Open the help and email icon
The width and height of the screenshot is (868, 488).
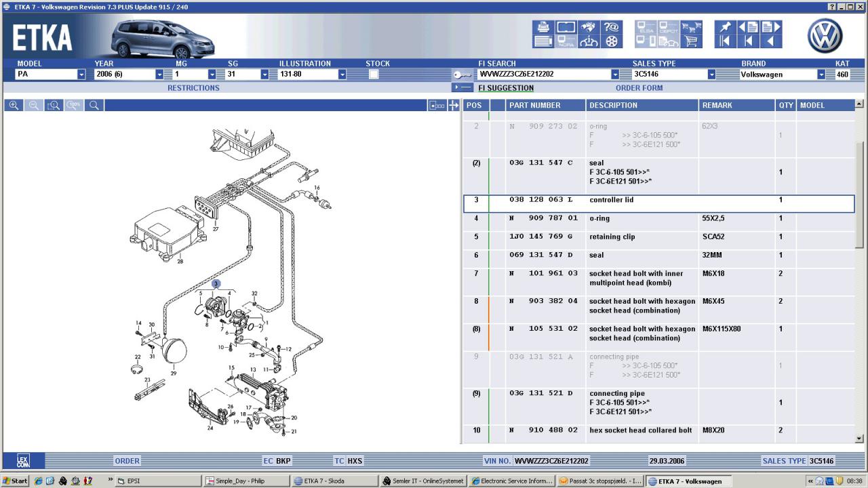tap(612, 27)
